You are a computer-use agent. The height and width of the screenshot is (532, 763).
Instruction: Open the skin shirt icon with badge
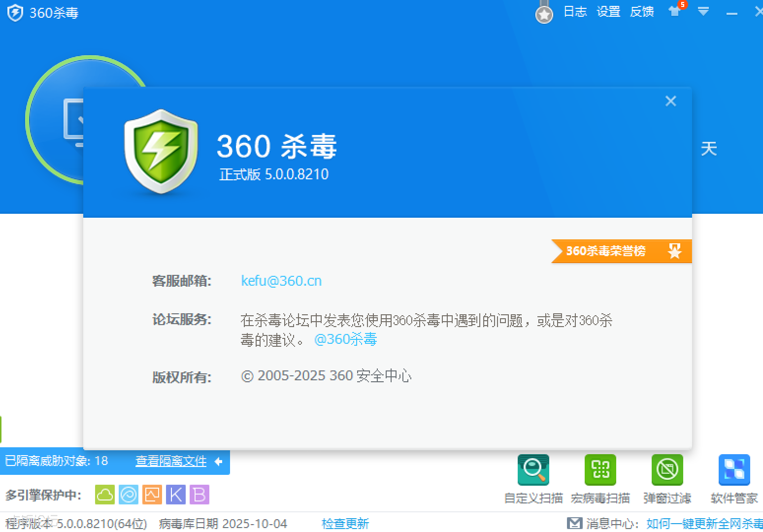pyautogui.click(x=674, y=11)
